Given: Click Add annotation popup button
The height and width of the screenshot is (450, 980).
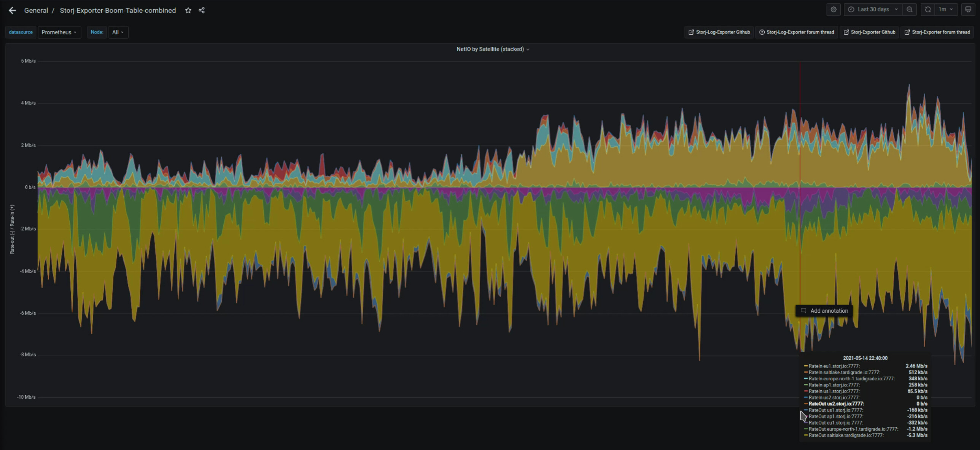Looking at the screenshot, I should [824, 311].
